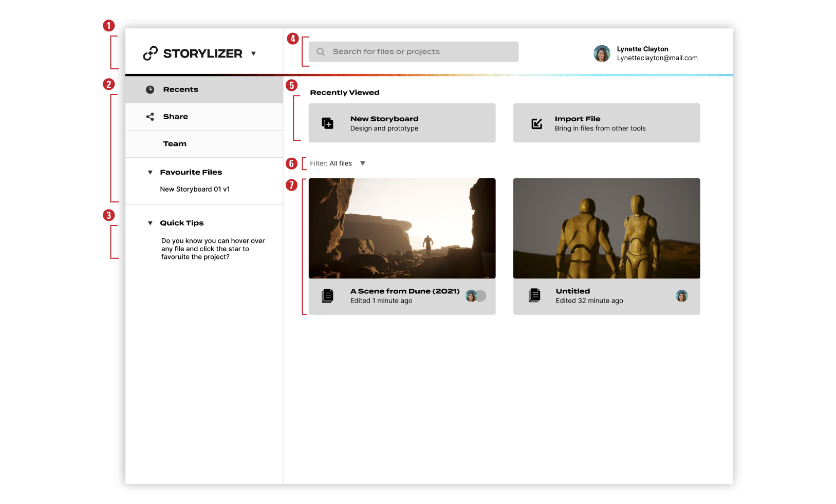The width and height of the screenshot is (836, 504).
Task: Click the New Storyboard plus icon
Action: tap(327, 123)
